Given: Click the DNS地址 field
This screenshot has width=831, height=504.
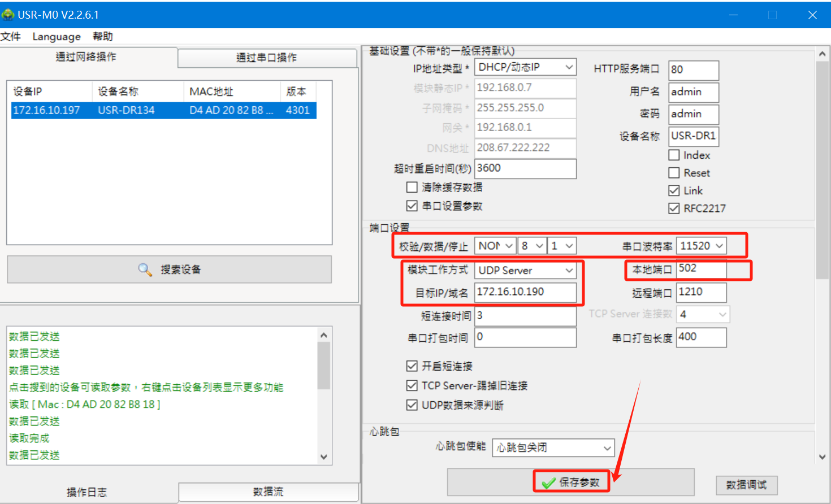Looking at the screenshot, I should click(x=525, y=148).
